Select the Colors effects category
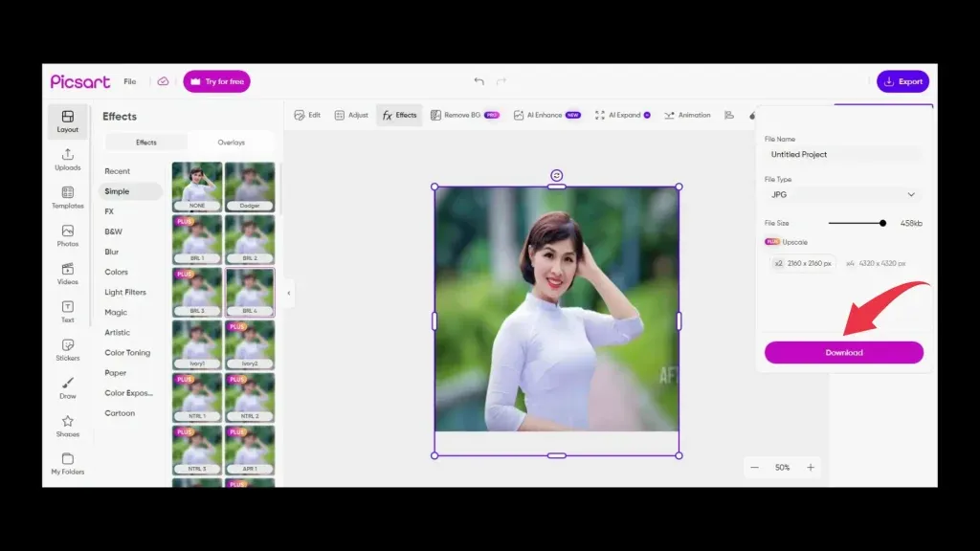The height and width of the screenshot is (551, 980). [116, 272]
